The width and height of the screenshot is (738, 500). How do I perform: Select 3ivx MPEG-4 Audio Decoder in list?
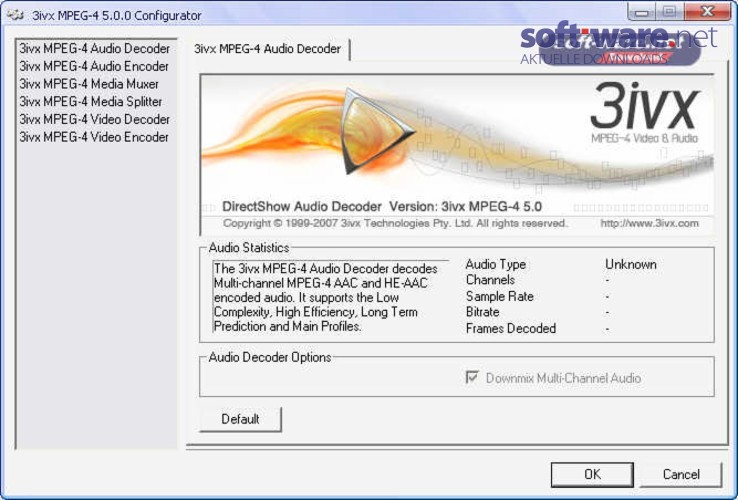(94, 48)
